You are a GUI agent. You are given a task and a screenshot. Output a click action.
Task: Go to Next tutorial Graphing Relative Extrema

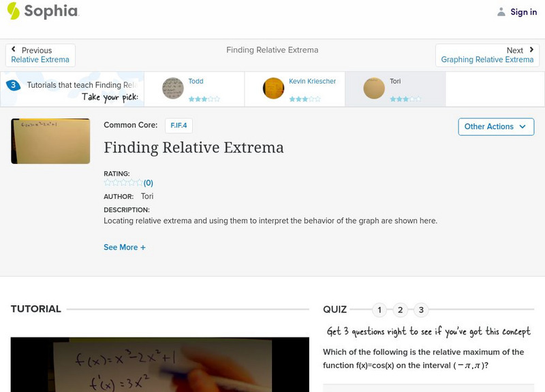click(488, 59)
